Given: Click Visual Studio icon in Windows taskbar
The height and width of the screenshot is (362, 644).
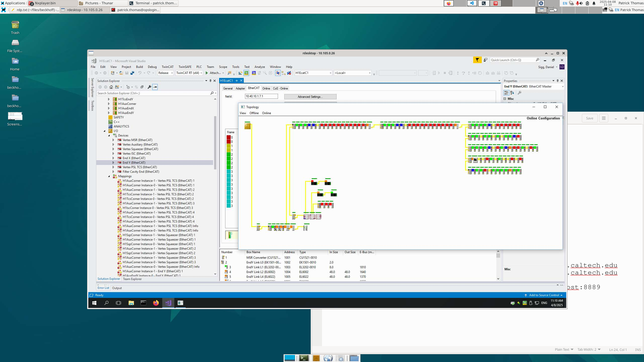Looking at the screenshot, I should [x=168, y=303].
